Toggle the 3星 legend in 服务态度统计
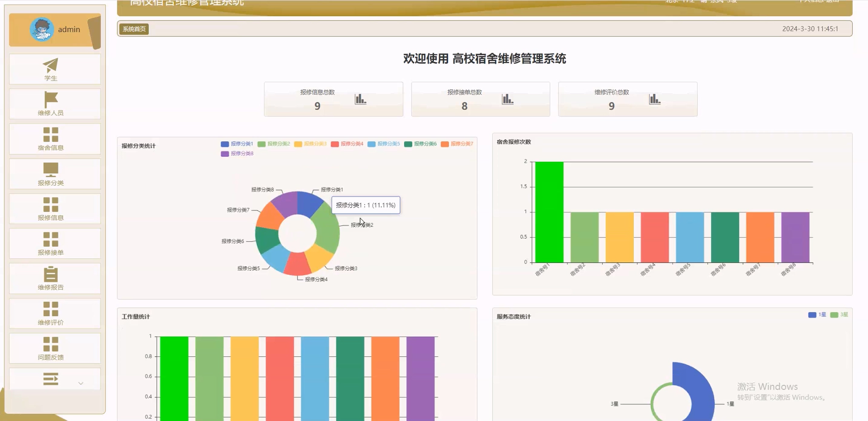Viewport: 868px width, 421px height. [x=839, y=315]
